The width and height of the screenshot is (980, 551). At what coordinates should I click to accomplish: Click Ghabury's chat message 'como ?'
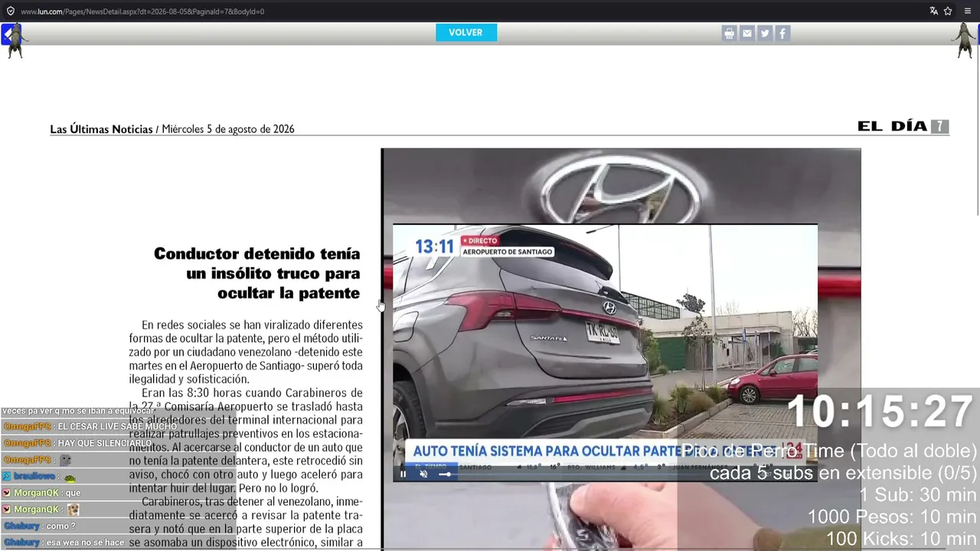(x=60, y=527)
